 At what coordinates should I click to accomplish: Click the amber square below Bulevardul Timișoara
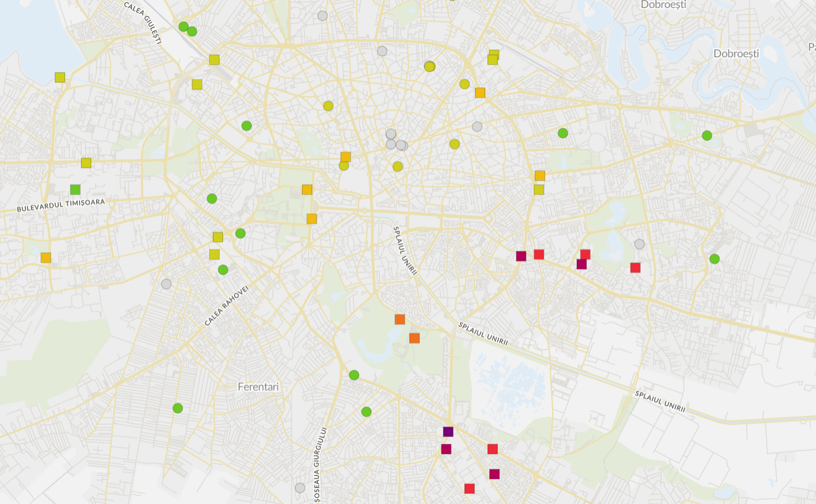(x=46, y=258)
